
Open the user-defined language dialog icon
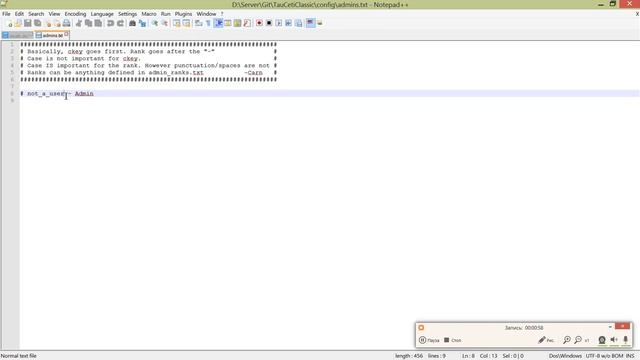tap(228, 23)
